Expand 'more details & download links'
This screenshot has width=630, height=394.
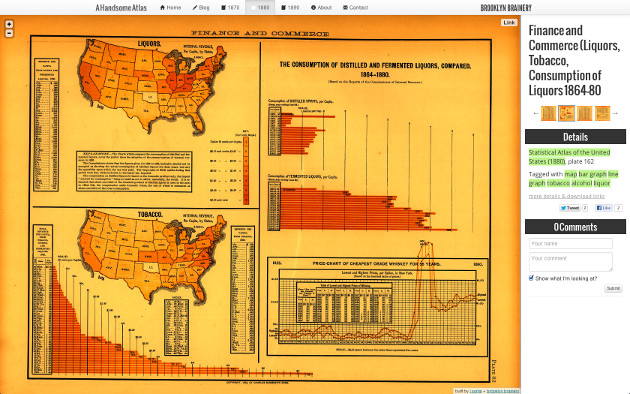coord(567,196)
